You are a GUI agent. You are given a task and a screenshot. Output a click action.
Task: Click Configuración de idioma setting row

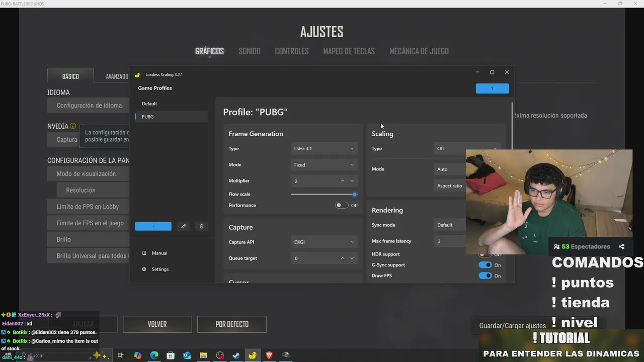point(89,106)
